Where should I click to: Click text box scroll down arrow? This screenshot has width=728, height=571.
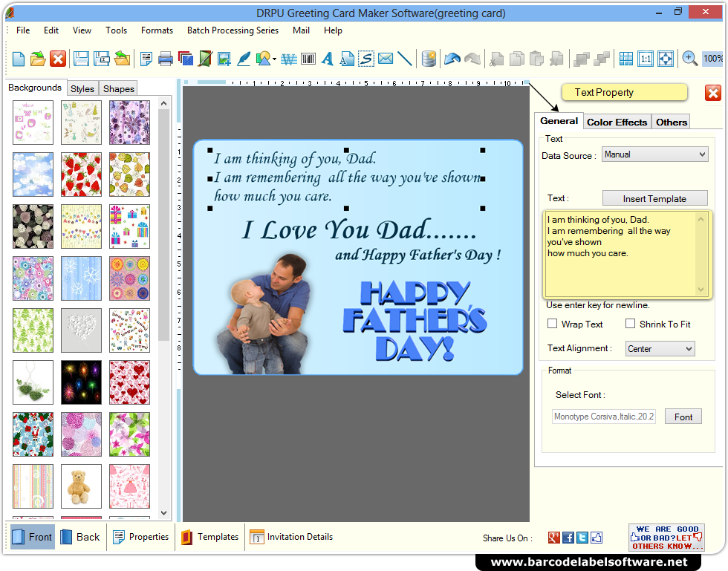coord(701,290)
